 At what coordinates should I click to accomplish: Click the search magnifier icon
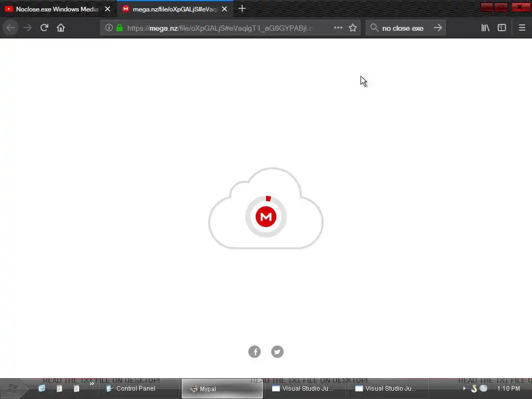(374, 28)
